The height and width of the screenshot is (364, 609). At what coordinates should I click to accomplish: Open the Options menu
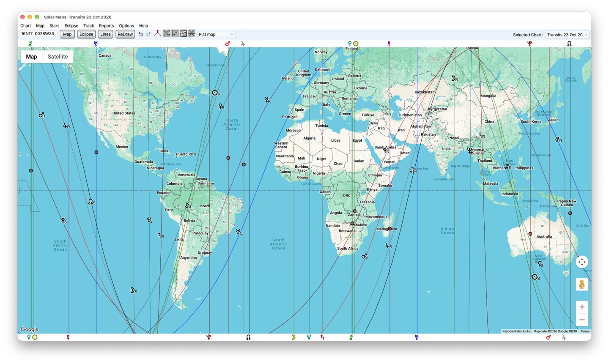[x=126, y=26]
